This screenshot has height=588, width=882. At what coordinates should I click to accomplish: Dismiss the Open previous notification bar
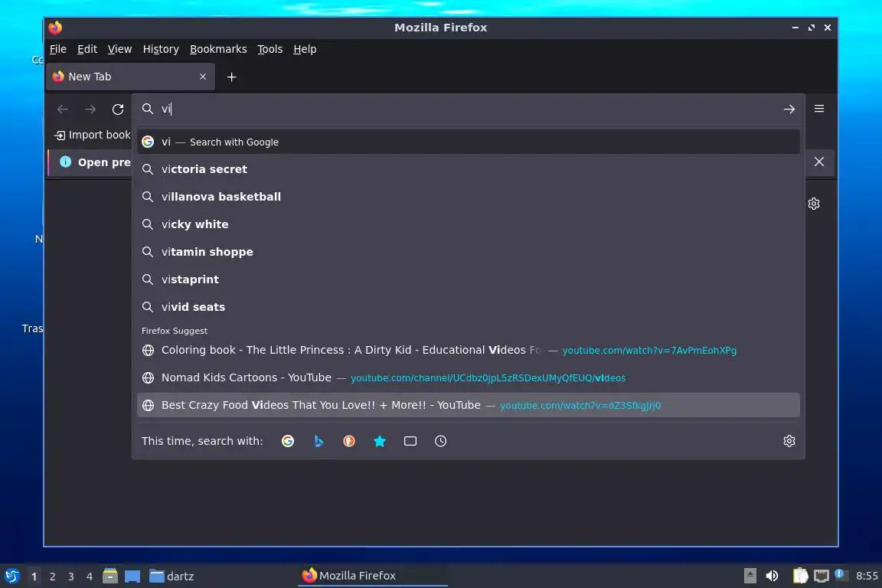pos(819,162)
